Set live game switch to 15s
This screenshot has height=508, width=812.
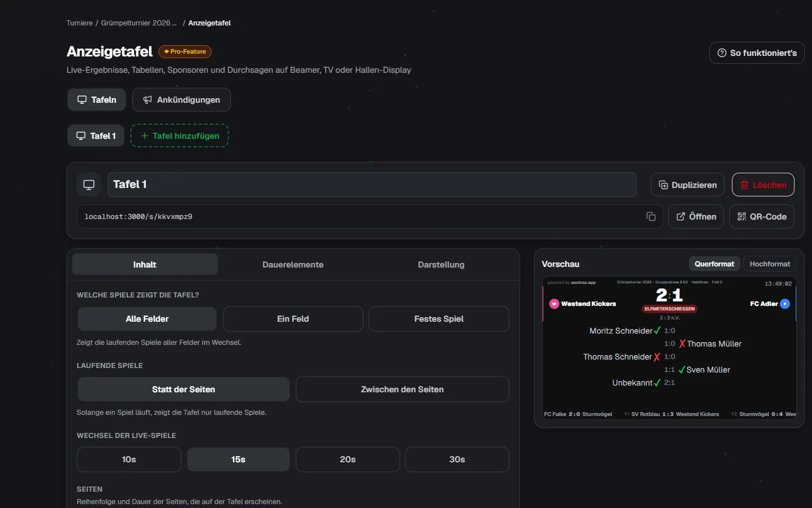tap(239, 459)
